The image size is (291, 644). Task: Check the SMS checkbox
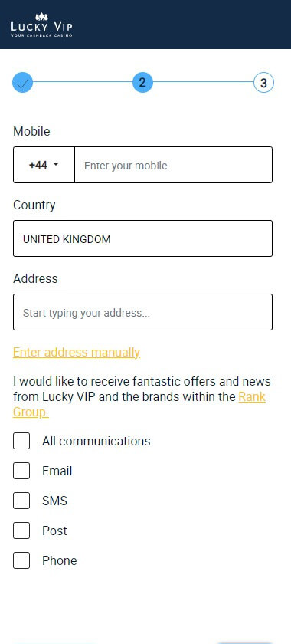click(x=21, y=501)
